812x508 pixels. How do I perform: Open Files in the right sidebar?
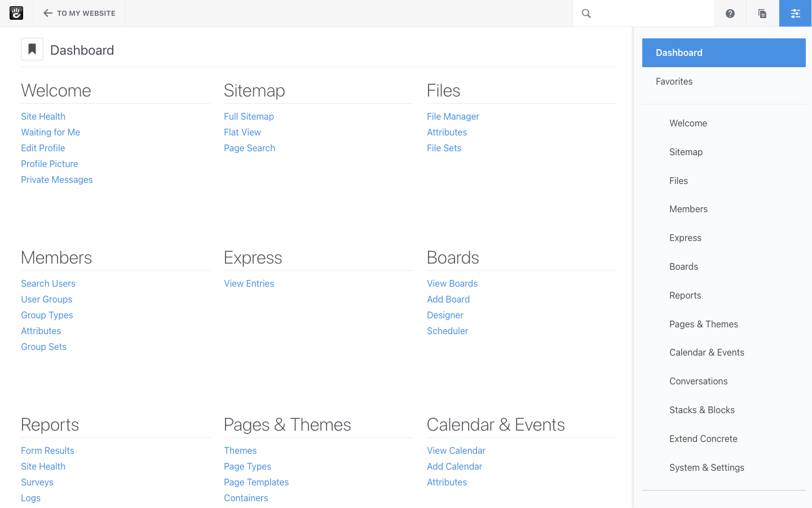pos(678,181)
